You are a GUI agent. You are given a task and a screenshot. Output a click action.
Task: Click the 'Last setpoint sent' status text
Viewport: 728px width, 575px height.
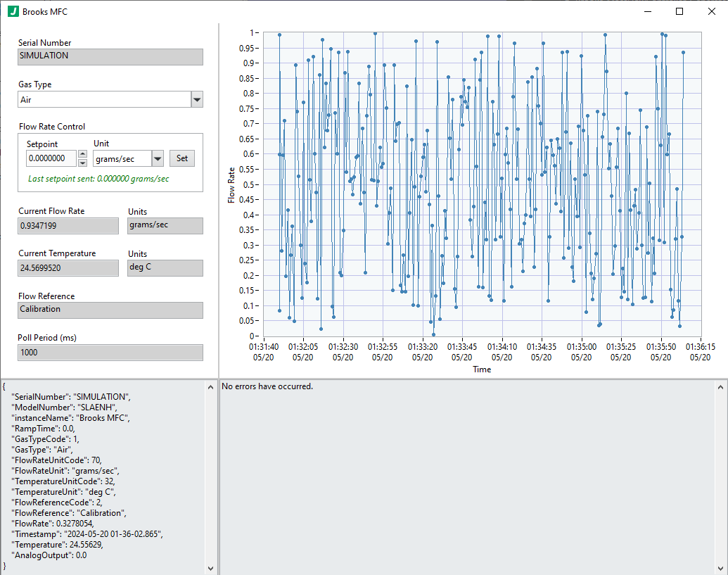tap(98, 179)
